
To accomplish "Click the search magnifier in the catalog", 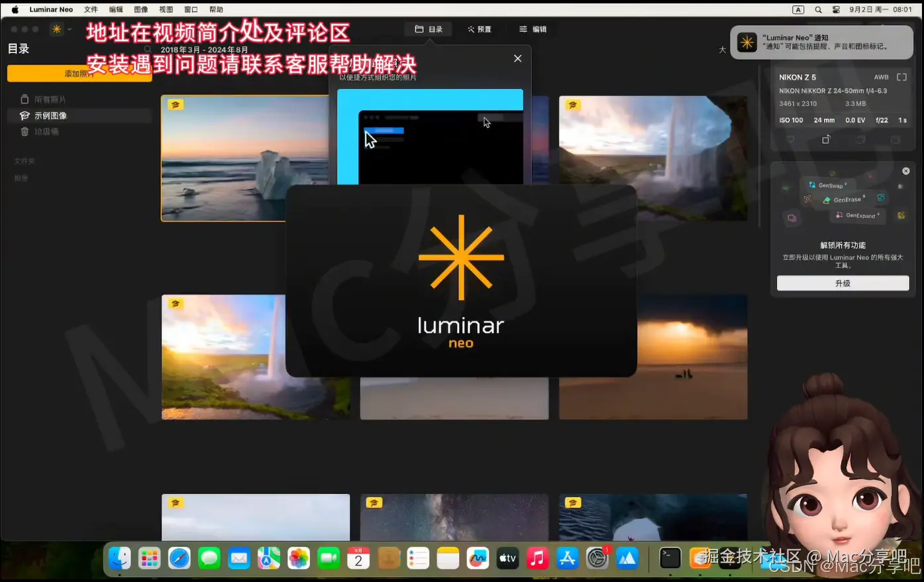I will (x=148, y=49).
